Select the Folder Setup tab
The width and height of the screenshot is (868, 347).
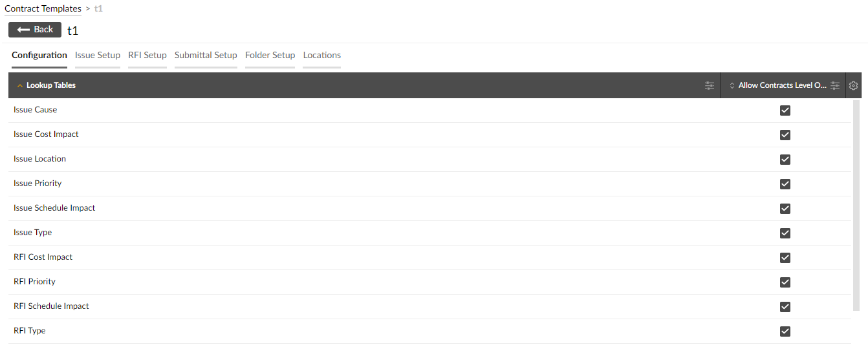tap(270, 56)
